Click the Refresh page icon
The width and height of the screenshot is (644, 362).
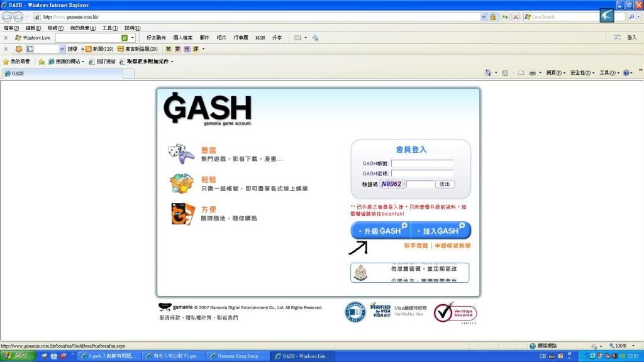pos(505,17)
